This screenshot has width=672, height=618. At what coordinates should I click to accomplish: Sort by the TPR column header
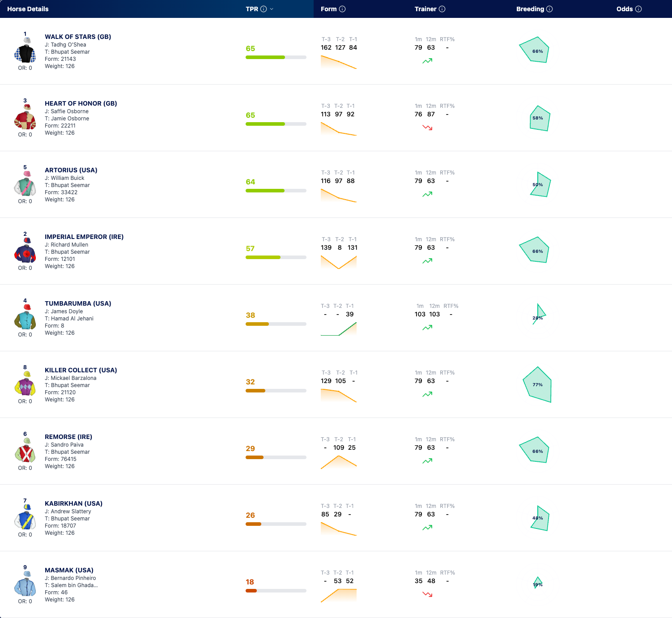pos(252,9)
